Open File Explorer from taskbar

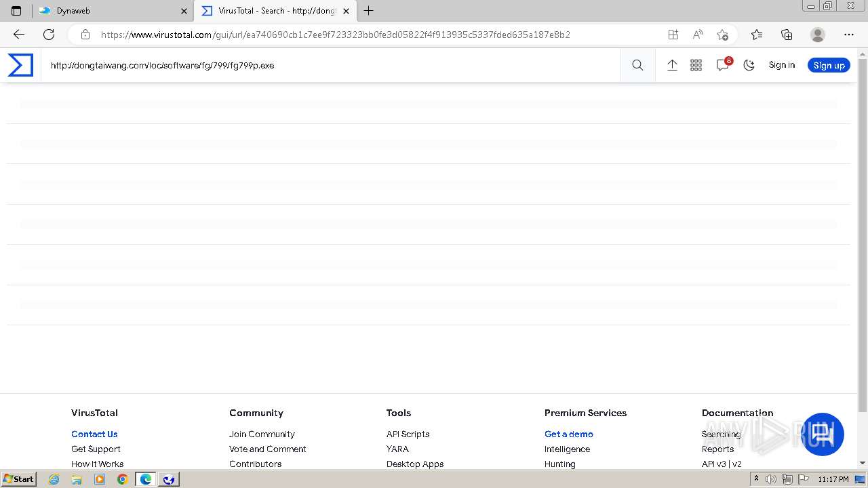click(x=77, y=479)
